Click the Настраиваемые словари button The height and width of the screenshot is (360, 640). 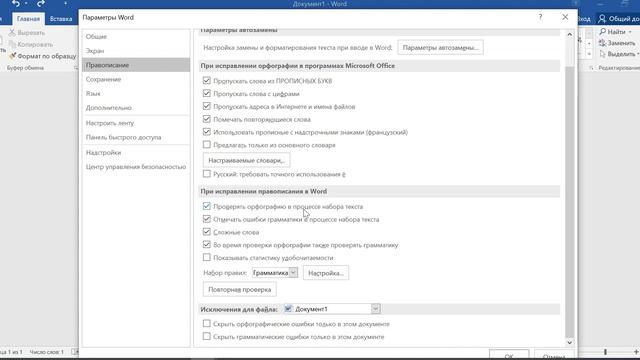pyautogui.click(x=247, y=160)
